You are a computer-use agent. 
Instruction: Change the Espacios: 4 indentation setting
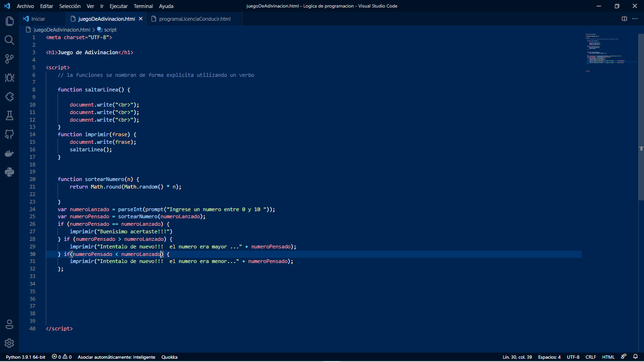[549, 357]
